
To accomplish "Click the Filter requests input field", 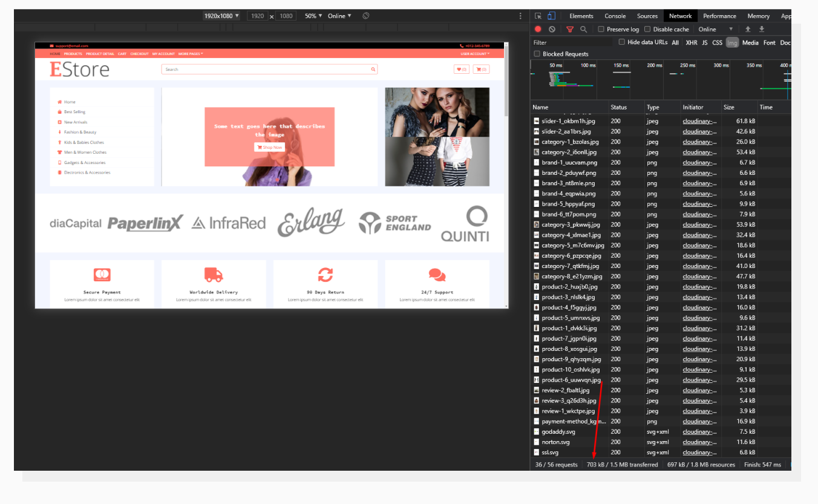I will 569,42.
